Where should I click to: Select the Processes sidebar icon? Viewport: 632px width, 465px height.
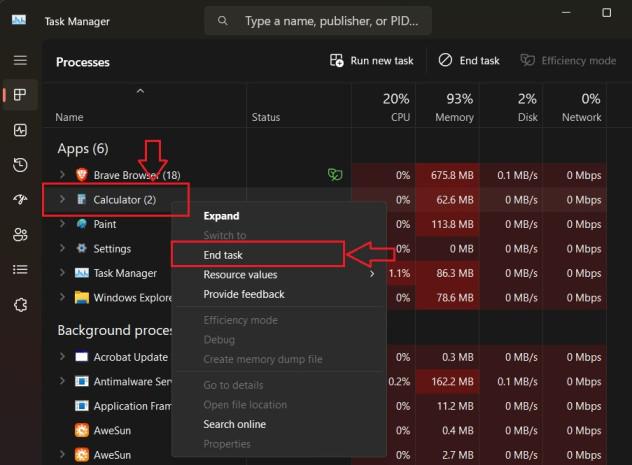tap(20, 95)
